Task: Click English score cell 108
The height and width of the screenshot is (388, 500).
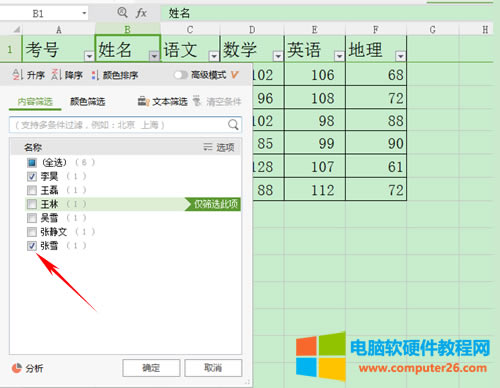Action: point(315,98)
